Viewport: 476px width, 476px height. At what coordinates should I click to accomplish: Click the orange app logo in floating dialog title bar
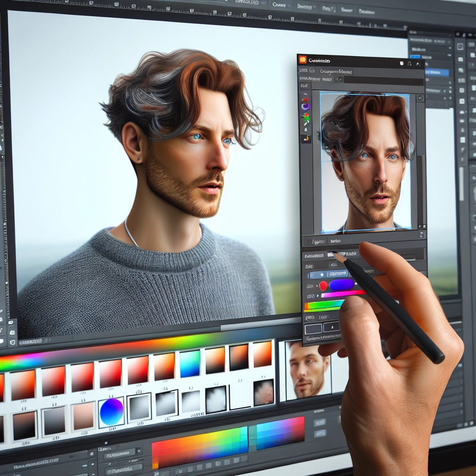(302, 60)
